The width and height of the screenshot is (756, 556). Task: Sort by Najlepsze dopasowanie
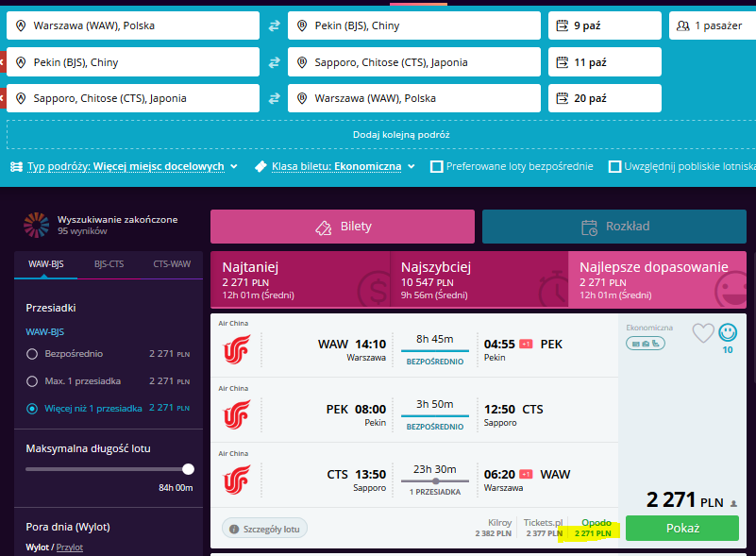tap(657, 279)
